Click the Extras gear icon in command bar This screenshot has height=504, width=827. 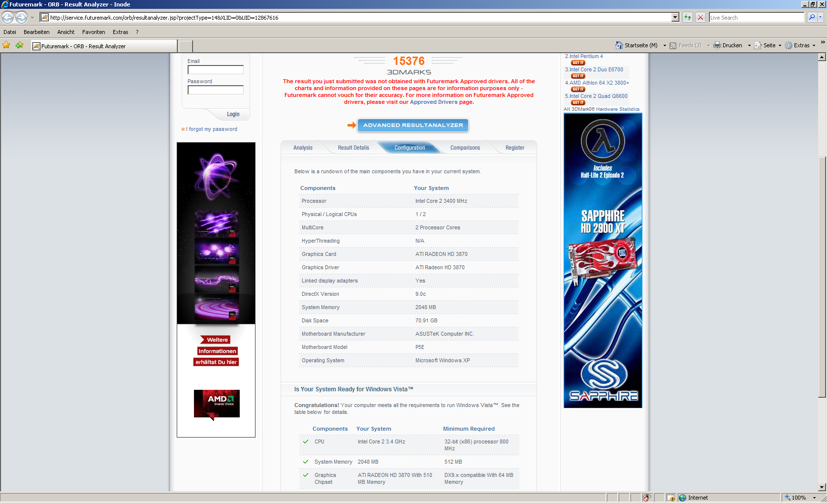789,45
